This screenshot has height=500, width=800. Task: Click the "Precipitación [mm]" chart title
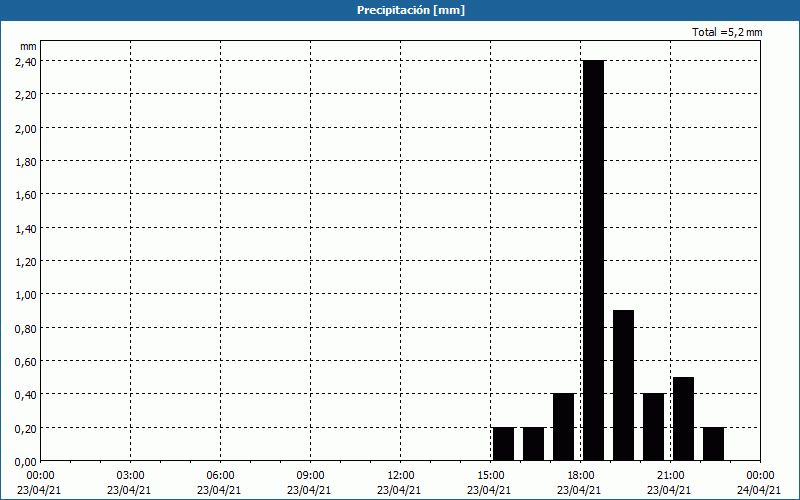click(411, 10)
